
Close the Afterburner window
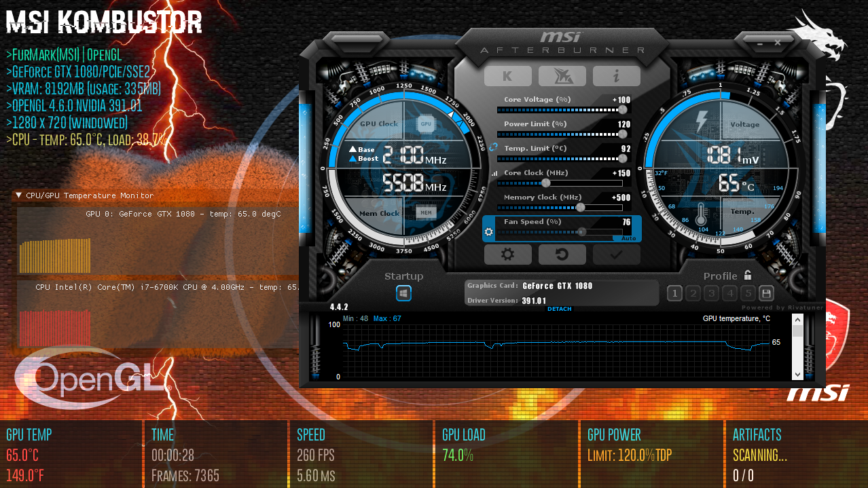(778, 42)
